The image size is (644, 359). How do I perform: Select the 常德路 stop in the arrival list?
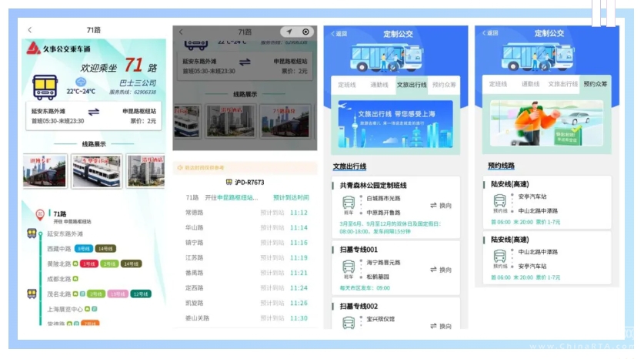[x=195, y=213]
